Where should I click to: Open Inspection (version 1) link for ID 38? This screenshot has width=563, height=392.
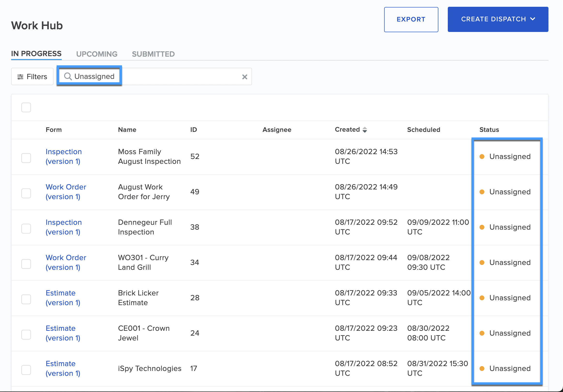64,227
